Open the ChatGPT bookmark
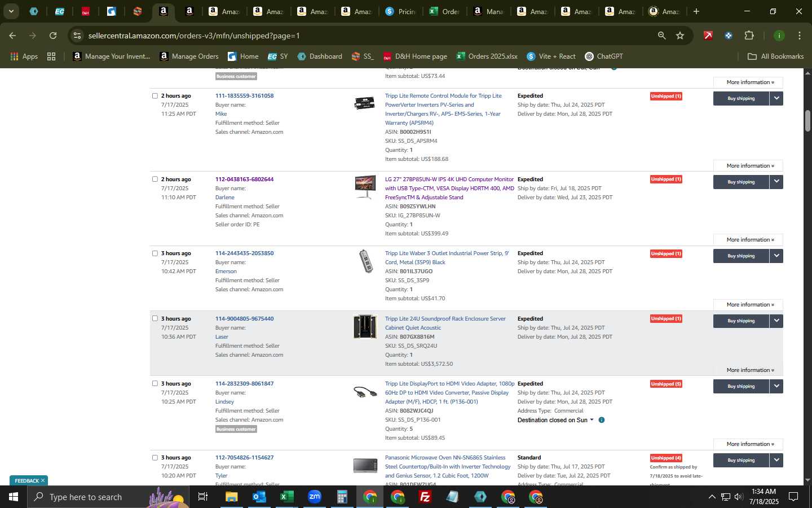The height and width of the screenshot is (508, 812). 604,56
